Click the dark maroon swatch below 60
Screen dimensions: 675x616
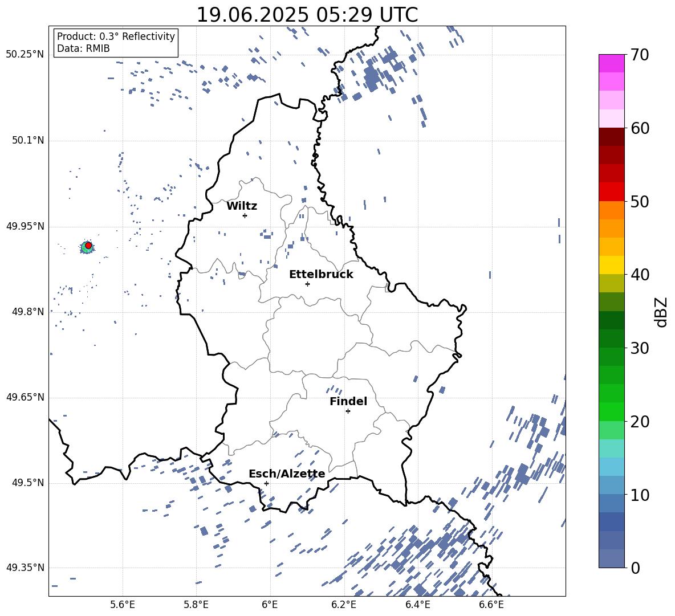click(x=611, y=137)
